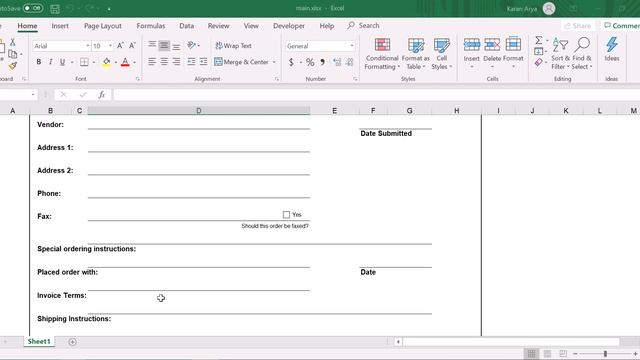Open Sort & Filter menu
Screen dimensions: 640x360
(x=560, y=54)
